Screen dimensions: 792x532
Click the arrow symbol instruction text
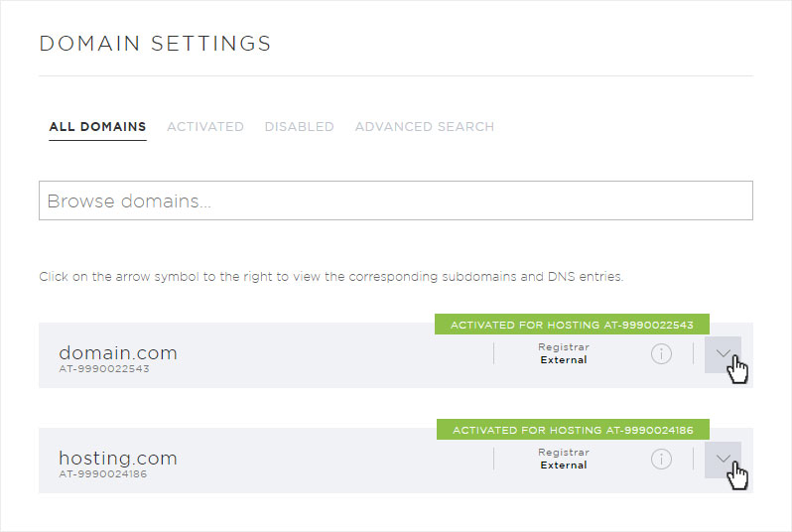[x=331, y=277]
